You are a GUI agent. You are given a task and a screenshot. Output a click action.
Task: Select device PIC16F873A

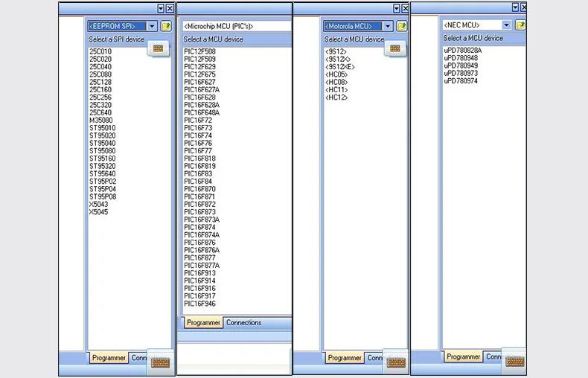coord(202,220)
